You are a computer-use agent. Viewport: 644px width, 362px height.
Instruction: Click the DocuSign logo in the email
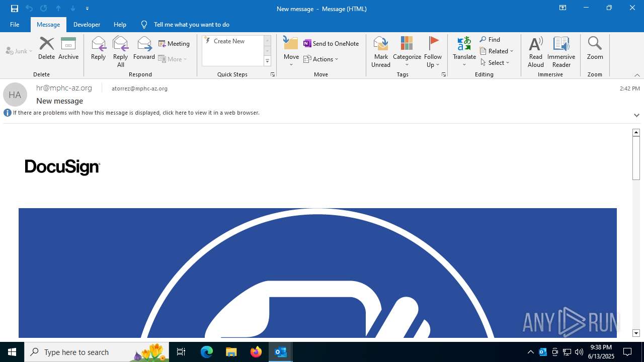[62, 167]
